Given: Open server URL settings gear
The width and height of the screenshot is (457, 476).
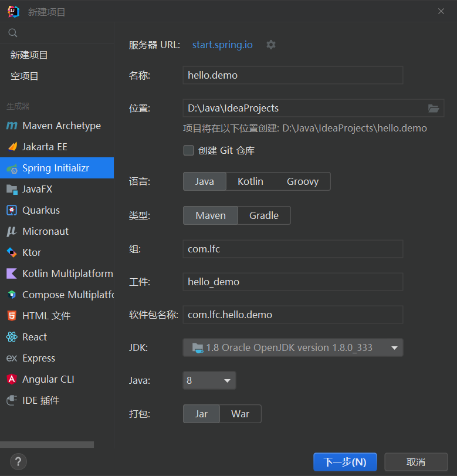Looking at the screenshot, I should 271,45.
